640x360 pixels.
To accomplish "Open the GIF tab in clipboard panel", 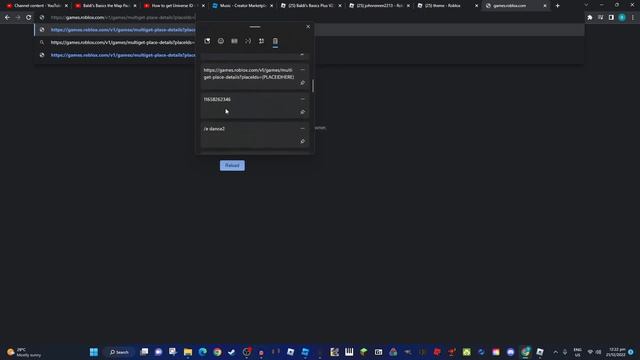I will pos(234,41).
